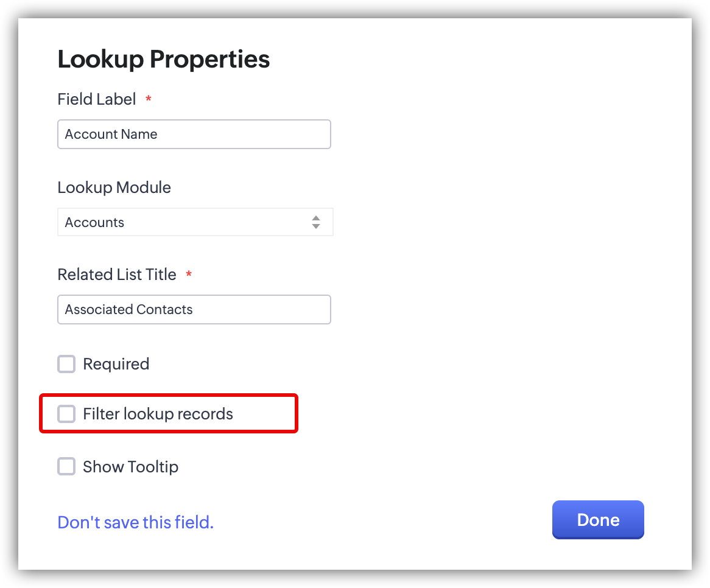The image size is (710, 588).
Task: Click the down arrow in Lookup Module selector
Action: click(315, 226)
